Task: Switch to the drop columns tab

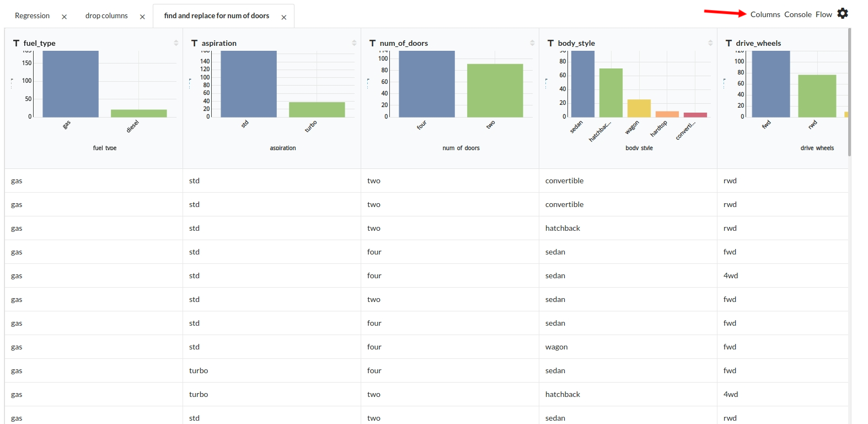Action: click(x=106, y=16)
